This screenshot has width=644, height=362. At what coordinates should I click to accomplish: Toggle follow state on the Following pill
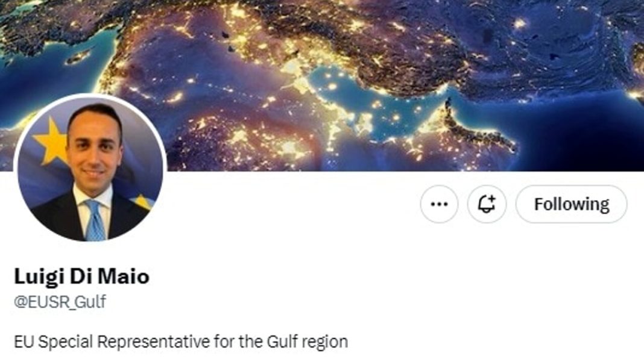click(571, 204)
